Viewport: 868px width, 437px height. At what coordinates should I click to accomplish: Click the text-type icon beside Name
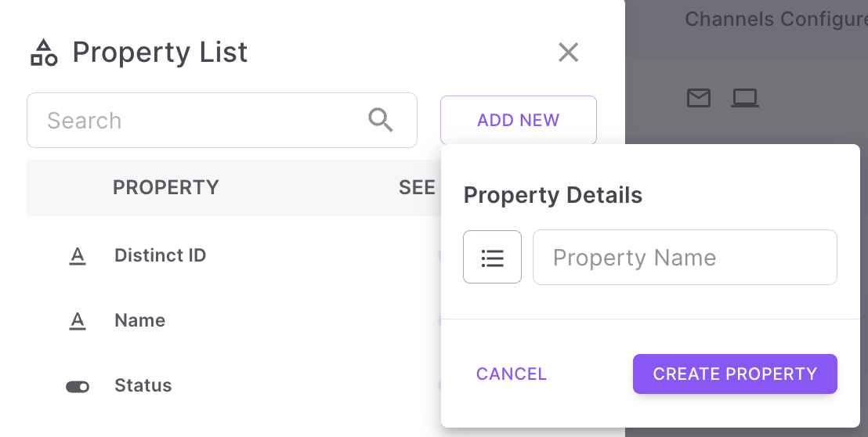pos(78,321)
